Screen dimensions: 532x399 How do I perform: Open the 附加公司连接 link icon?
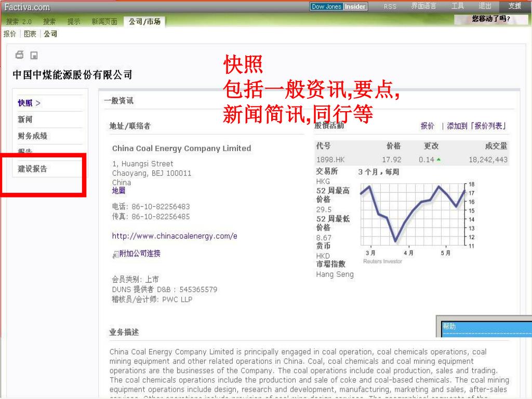[115, 254]
